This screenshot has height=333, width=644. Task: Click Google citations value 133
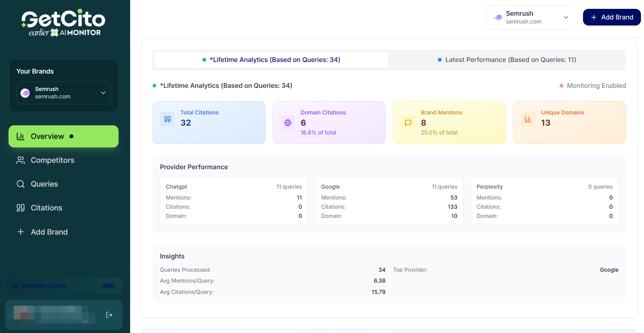click(x=453, y=207)
